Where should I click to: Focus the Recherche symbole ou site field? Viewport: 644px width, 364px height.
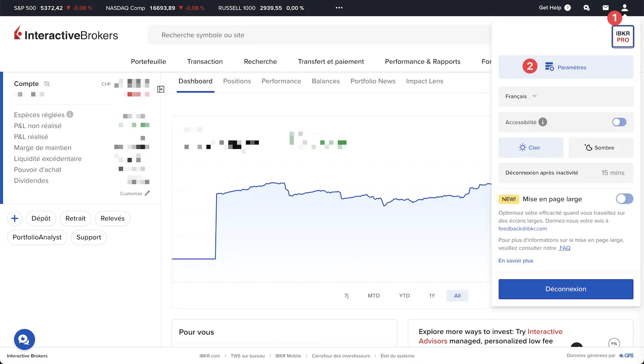click(319, 35)
